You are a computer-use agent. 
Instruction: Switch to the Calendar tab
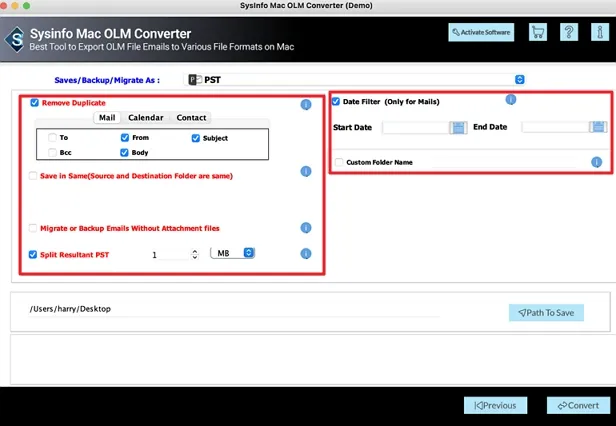146,118
